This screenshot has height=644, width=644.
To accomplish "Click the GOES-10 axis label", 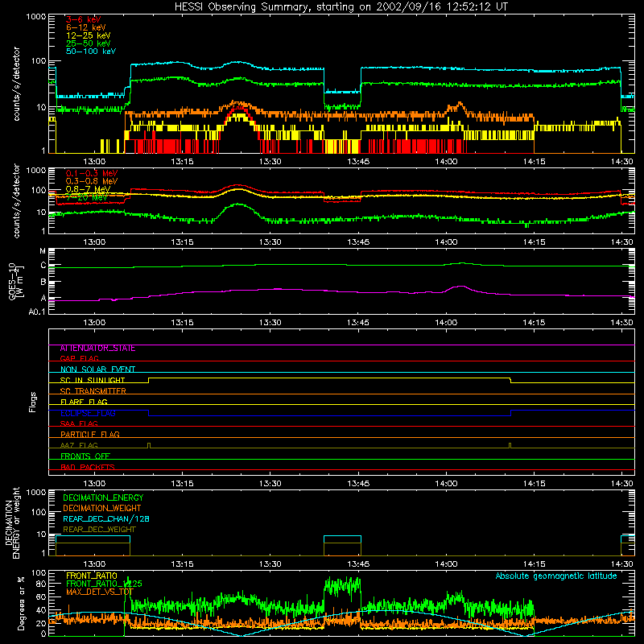I will coord(11,281).
